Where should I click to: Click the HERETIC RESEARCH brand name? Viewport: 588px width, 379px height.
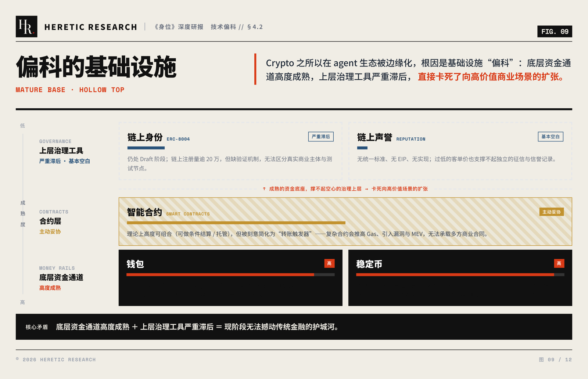click(91, 27)
